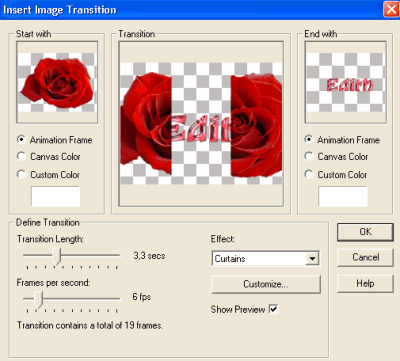The height and width of the screenshot is (361, 400).
Task: Click the Transition preview image
Action: (201, 124)
